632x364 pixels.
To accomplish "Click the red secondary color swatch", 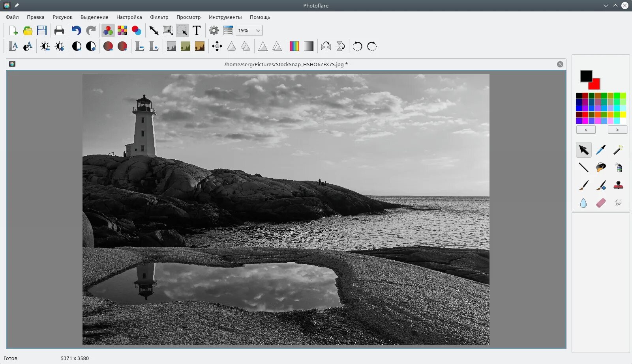I will [x=596, y=85].
